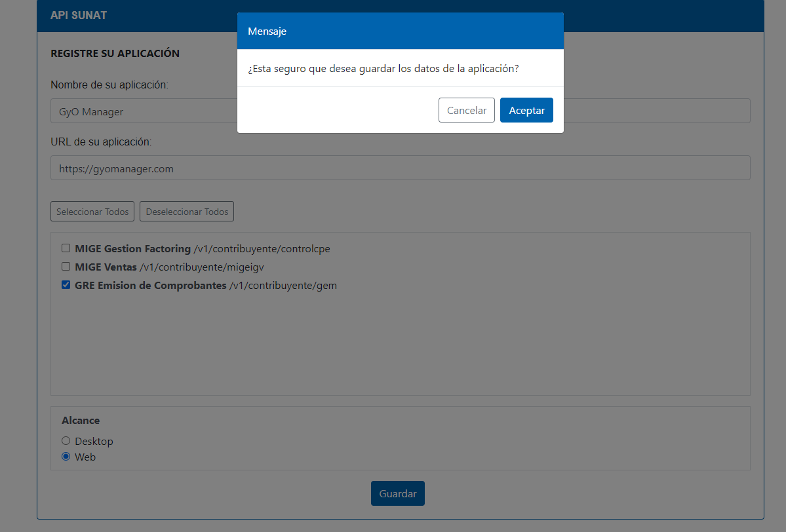Screen dimensions: 786x532
Task: Dismiss the dialog with Cancelar
Action: click(466, 110)
